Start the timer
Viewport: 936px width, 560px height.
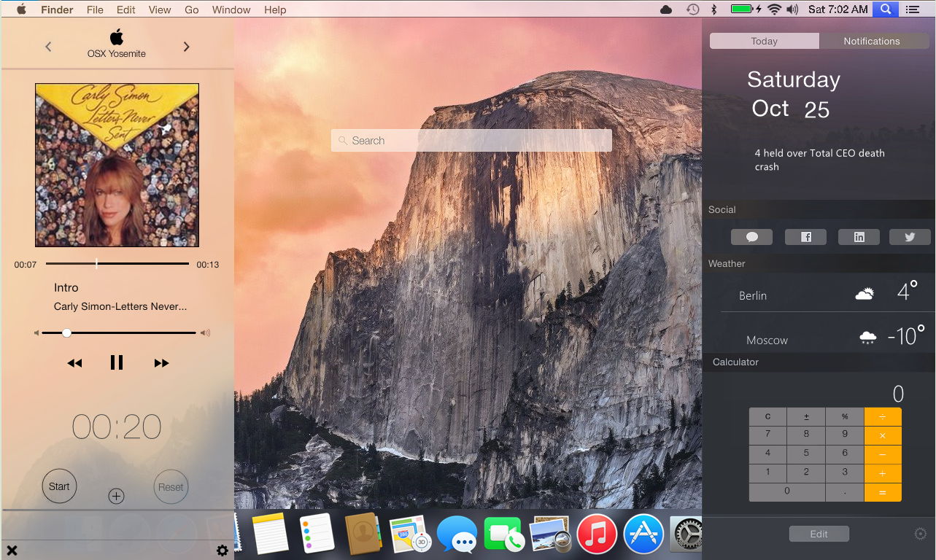(x=59, y=486)
